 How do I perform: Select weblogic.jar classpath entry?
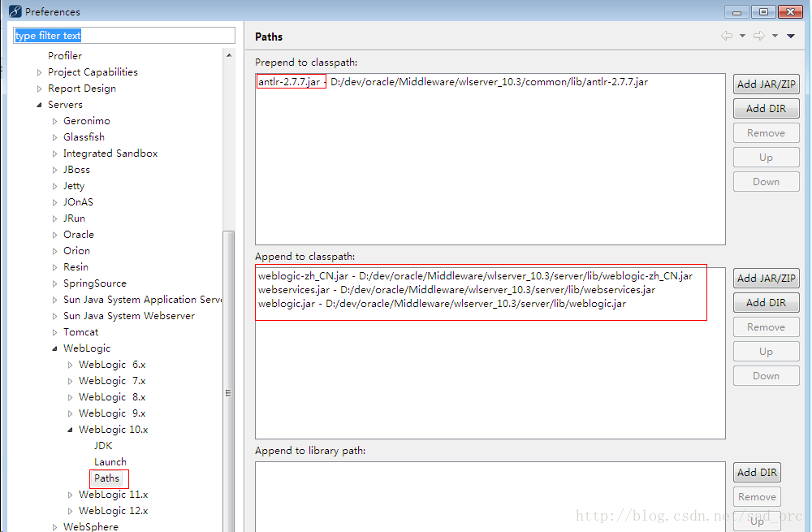coord(442,304)
